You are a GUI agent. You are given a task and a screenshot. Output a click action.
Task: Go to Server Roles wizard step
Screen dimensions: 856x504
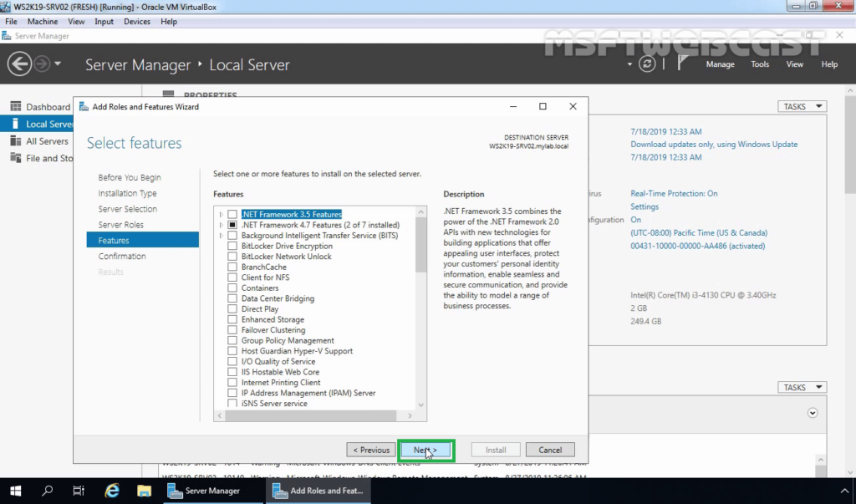click(x=120, y=225)
